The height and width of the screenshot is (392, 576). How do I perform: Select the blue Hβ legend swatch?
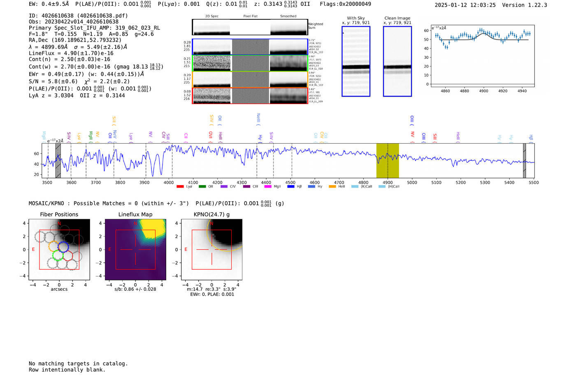click(x=291, y=187)
